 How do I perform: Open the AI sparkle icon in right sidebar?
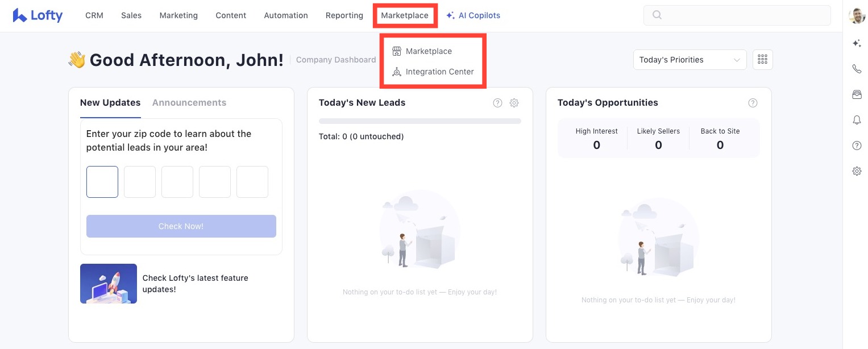click(x=857, y=43)
